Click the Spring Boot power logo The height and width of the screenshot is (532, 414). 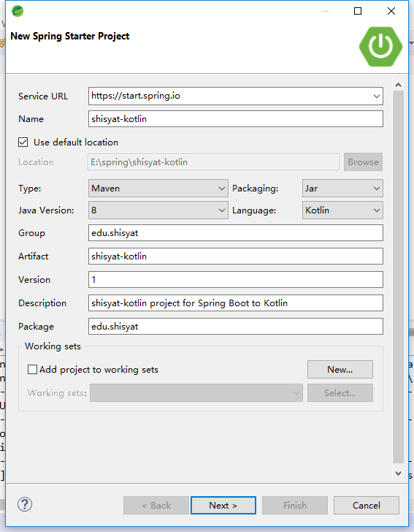pos(380,47)
